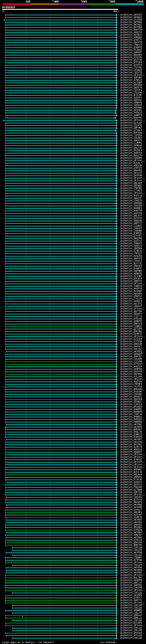Viewport: 146px width, 644px height.
Task: Click the UniRef100_C1GRA7 label
Action: click(131, 226)
